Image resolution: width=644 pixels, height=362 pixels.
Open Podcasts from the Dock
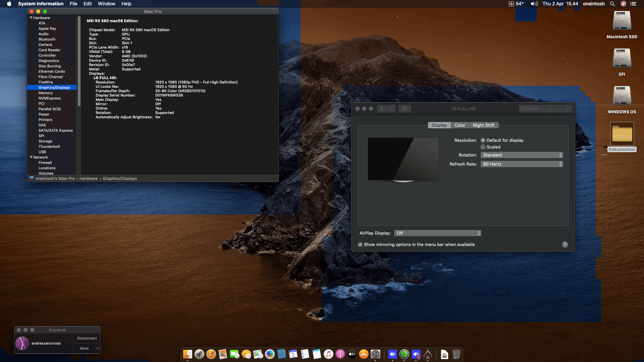point(340,354)
